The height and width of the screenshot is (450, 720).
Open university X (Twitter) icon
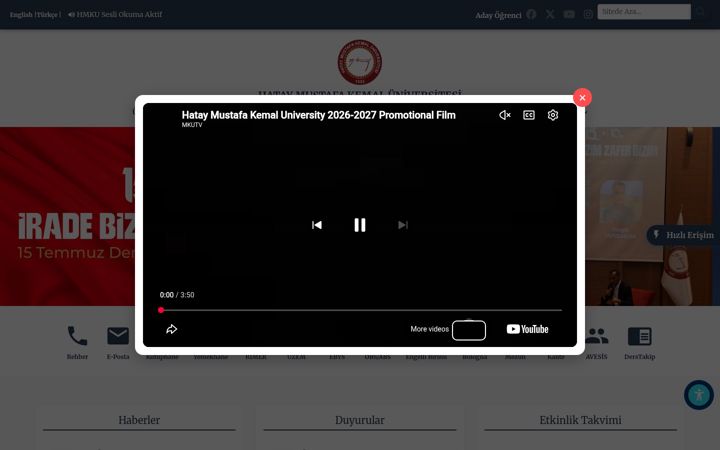[550, 14]
